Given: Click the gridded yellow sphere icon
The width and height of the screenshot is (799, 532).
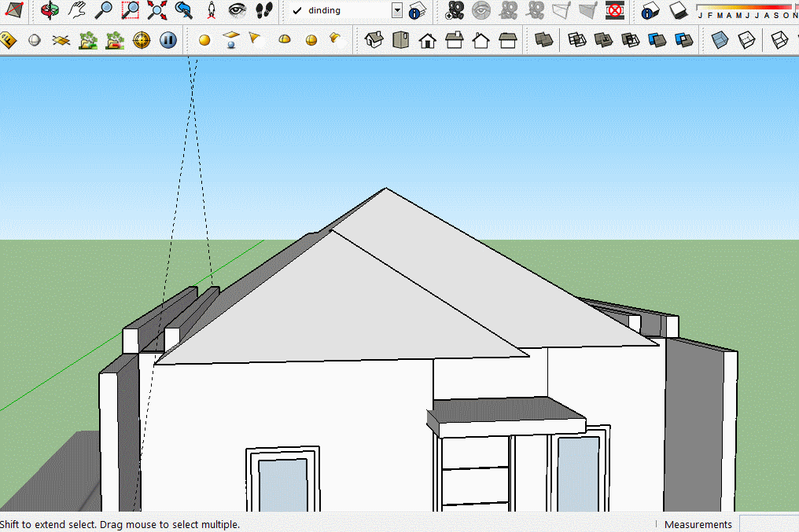Looking at the screenshot, I should (311, 40).
